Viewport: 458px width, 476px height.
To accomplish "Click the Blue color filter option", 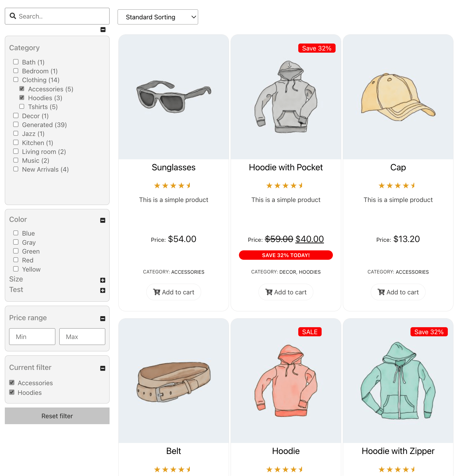I will pyautogui.click(x=16, y=233).
